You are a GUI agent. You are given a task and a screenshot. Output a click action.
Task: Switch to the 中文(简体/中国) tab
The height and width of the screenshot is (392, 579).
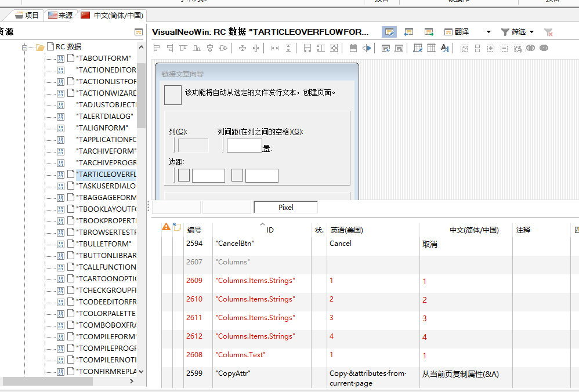coord(112,15)
